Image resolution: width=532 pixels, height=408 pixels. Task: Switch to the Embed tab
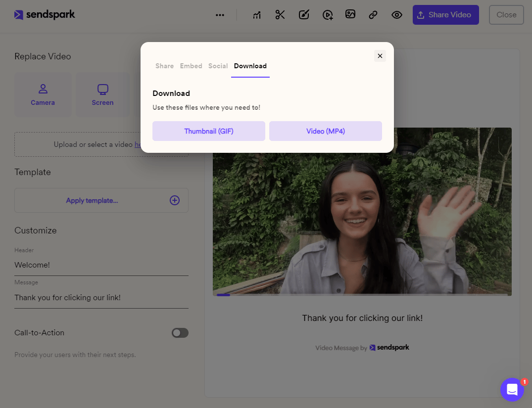191,66
